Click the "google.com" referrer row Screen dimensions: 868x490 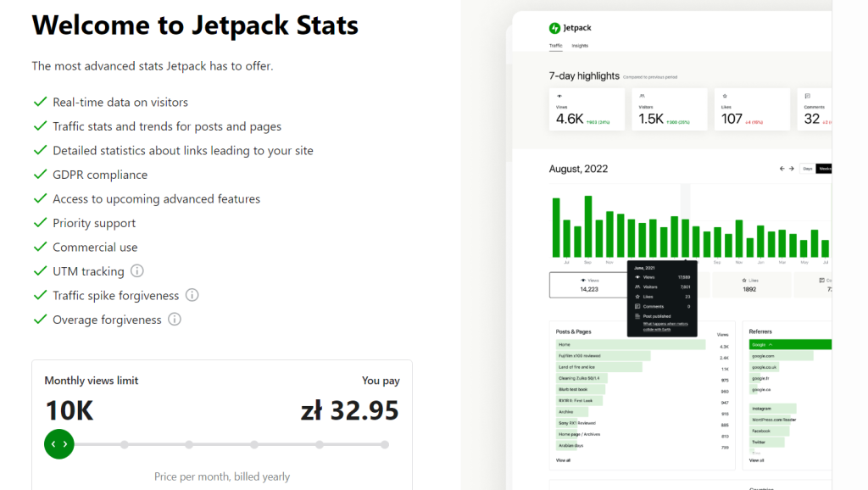tap(781, 356)
